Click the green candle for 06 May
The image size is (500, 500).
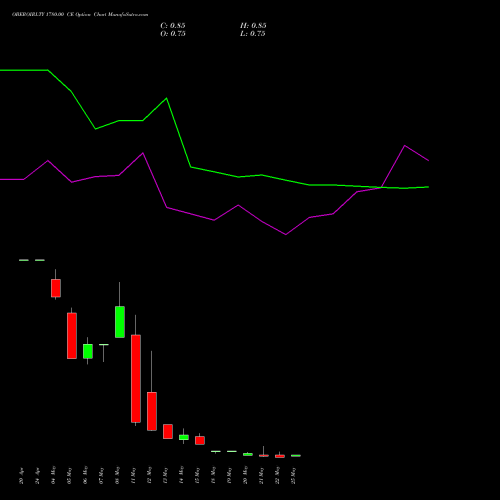88,351
